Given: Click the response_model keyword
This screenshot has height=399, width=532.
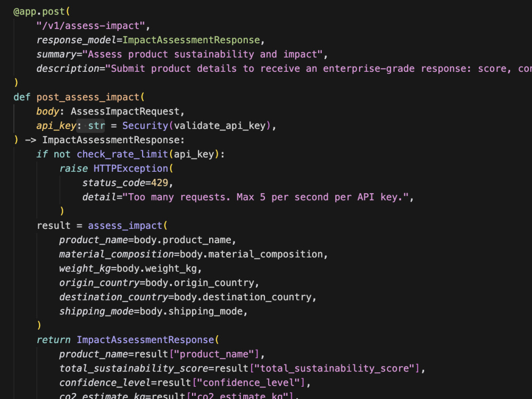Looking at the screenshot, I should 76,40.
